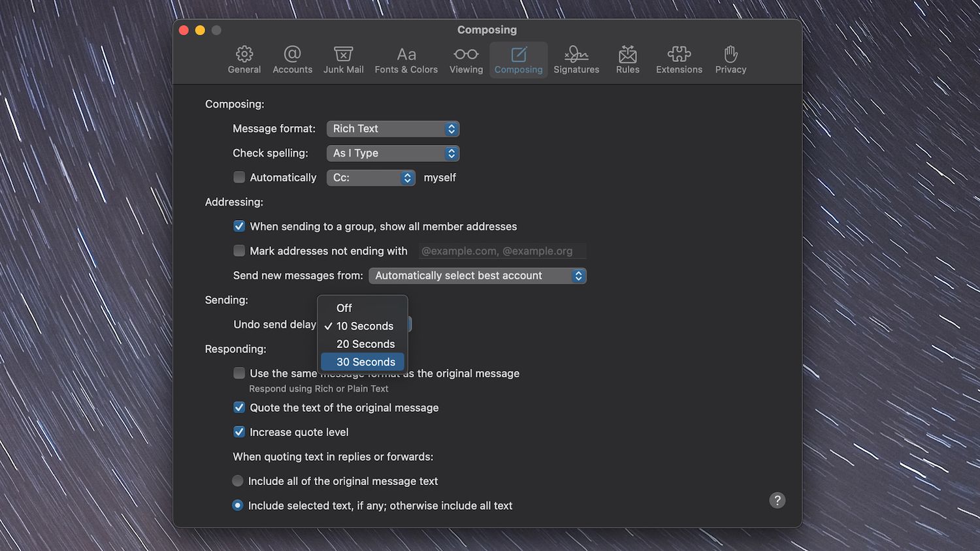Open the Viewing preferences pane

tap(466, 60)
